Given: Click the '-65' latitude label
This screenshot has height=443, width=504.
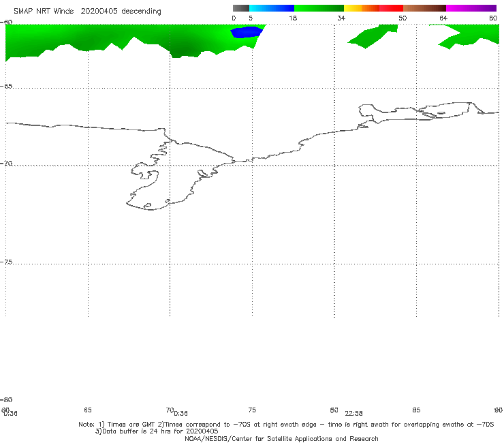Looking at the screenshot, I should point(6,87).
